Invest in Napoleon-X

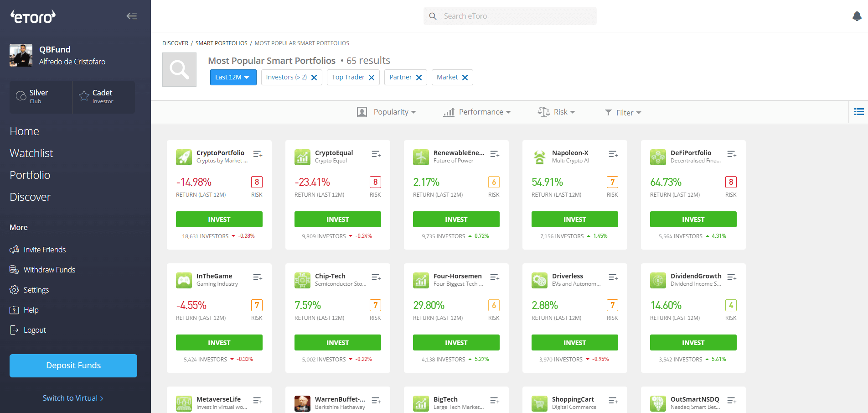pos(575,219)
